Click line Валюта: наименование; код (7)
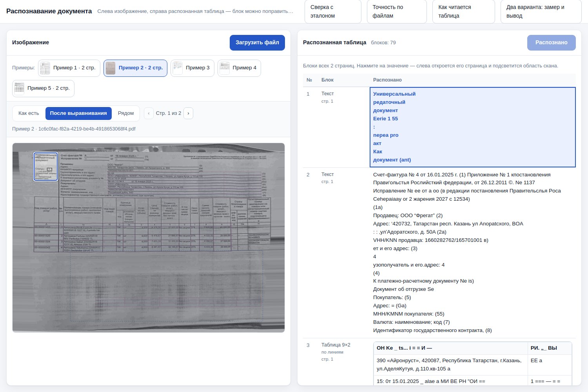The image size is (588, 392). tap(411, 322)
